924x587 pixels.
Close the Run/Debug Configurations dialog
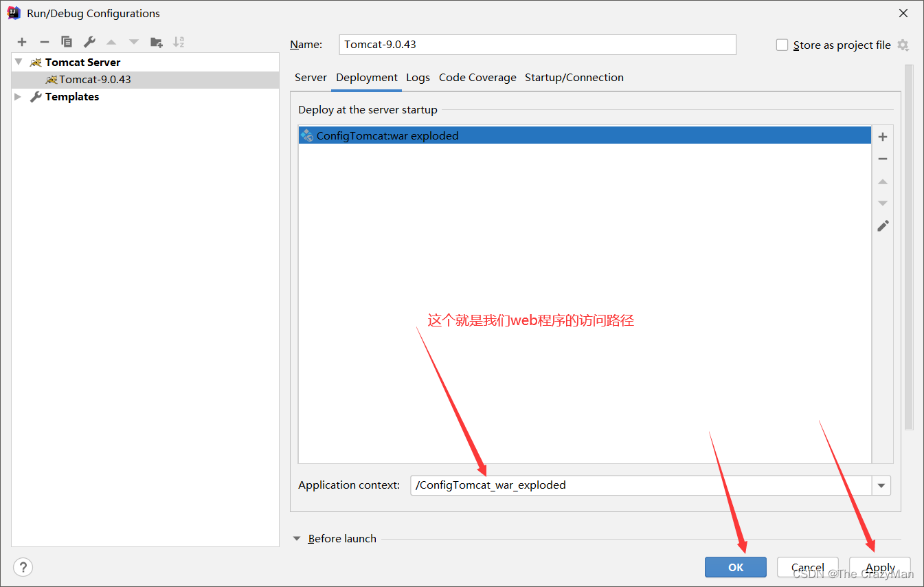[x=903, y=13]
